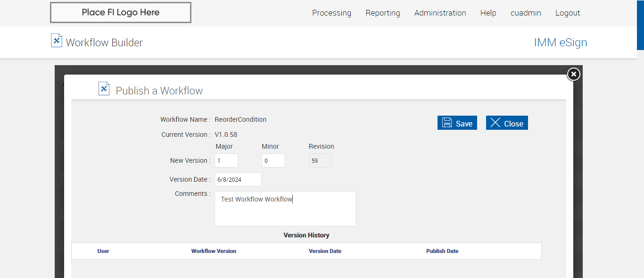Click the cuadmin user menu
The height and width of the screenshot is (278, 644).
pos(526,13)
